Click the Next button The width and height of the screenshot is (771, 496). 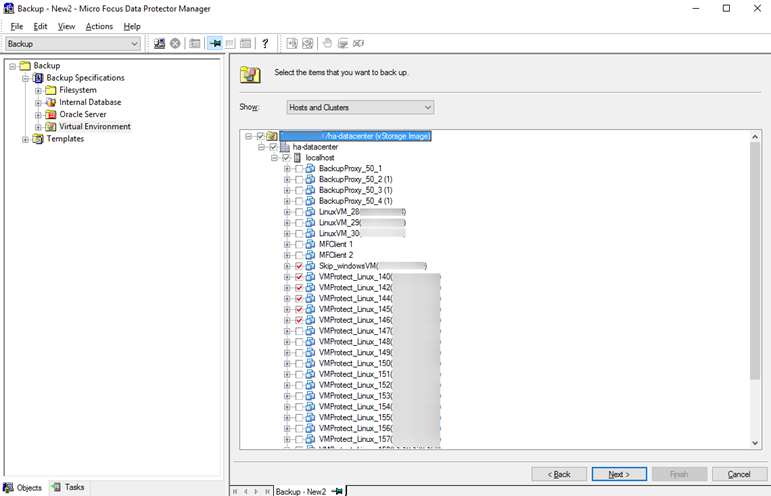(x=619, y=474)
